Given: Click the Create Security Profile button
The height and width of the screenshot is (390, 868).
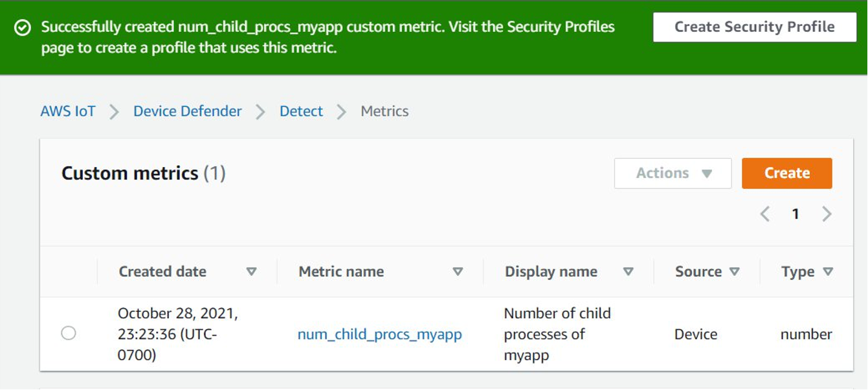Looking at the screenshot, I should (x=754, y=27).
